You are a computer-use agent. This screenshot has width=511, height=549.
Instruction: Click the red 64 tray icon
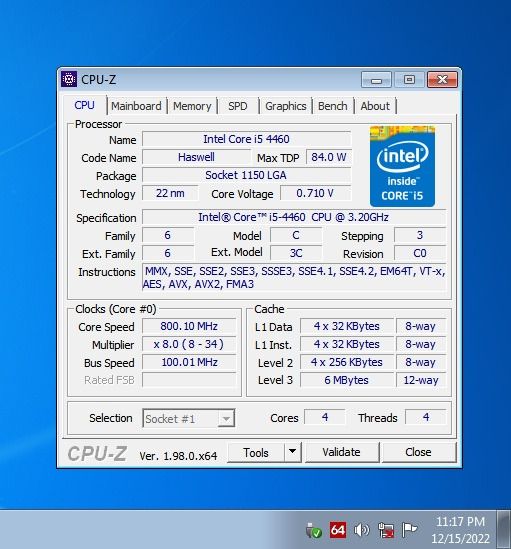pos(338,530)
